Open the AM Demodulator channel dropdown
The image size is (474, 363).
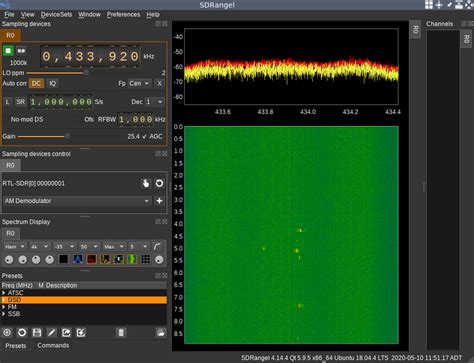(x=77, y=201)
